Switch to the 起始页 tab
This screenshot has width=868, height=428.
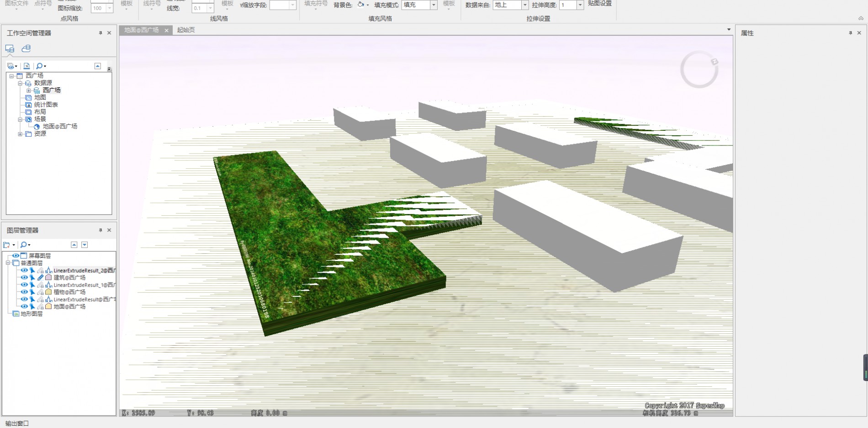[x=186, y=30]
